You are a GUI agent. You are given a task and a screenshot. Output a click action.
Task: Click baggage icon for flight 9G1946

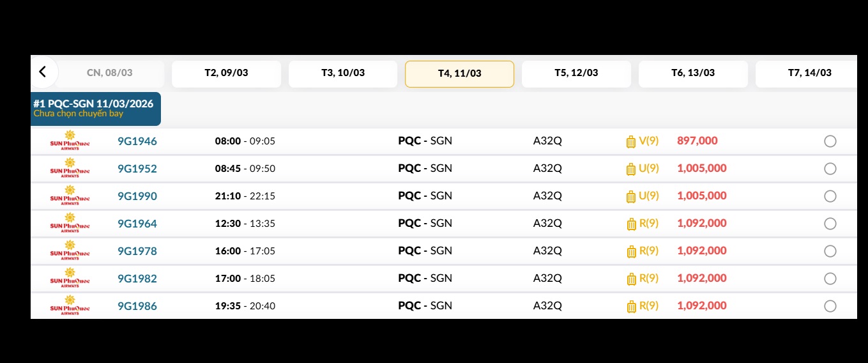pos(631,141)
